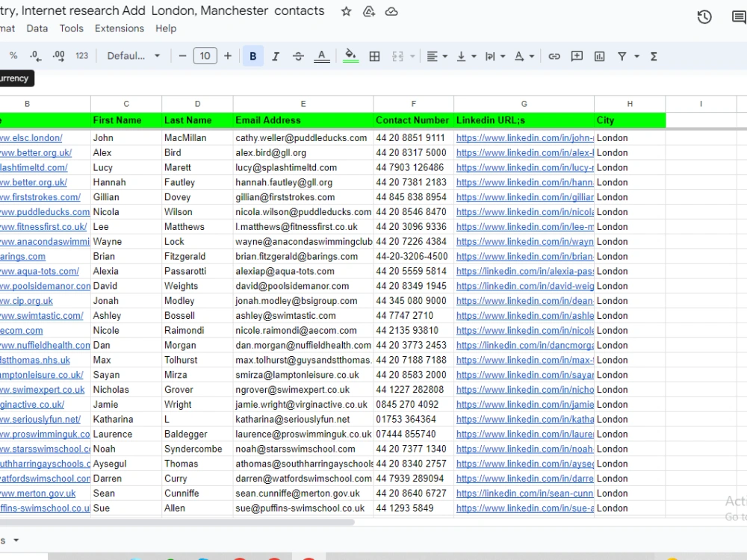Open the fill color picker
Screen dimensions: 747x560
coord(350,56)
